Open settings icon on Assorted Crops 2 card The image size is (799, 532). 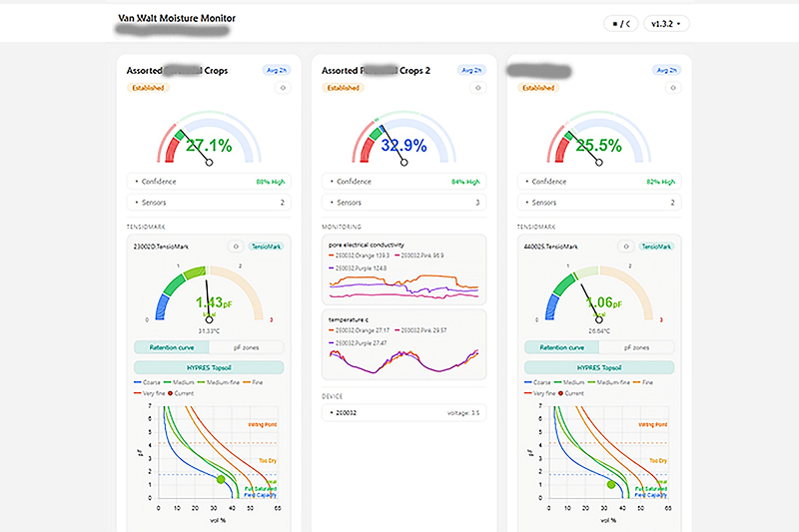[x=478, y=88]
